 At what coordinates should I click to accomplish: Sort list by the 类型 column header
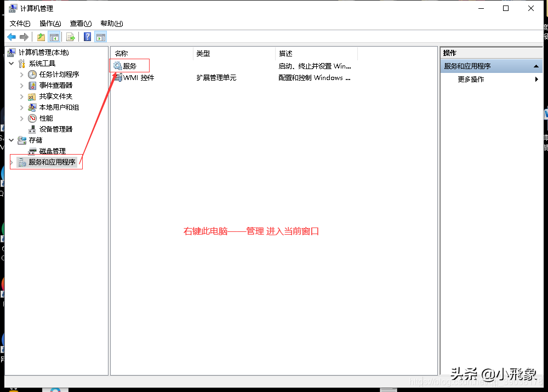pos(234,54)
